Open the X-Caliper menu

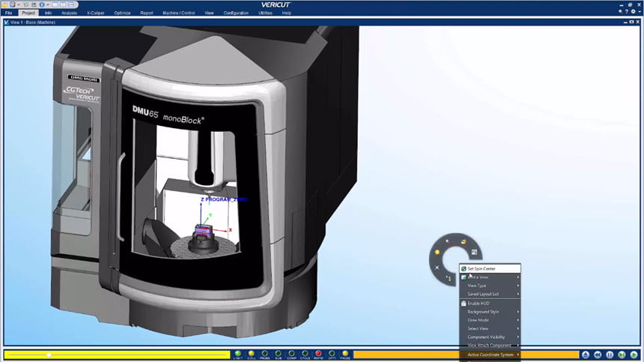tap(96, 13)
